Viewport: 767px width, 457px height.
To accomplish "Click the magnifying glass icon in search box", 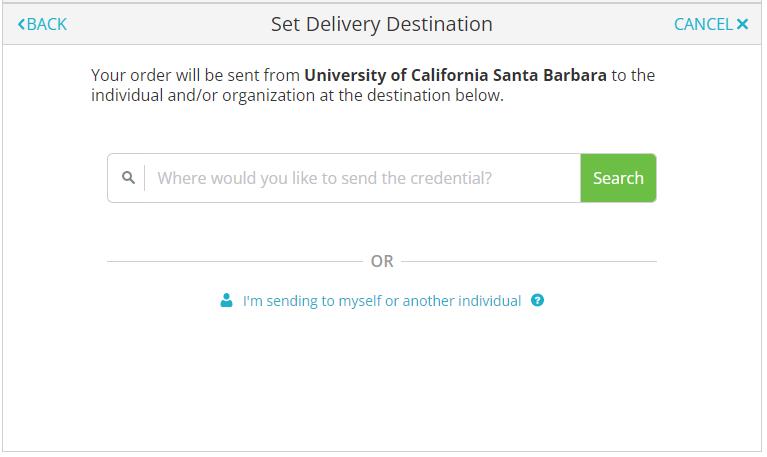I will point(128,178).
